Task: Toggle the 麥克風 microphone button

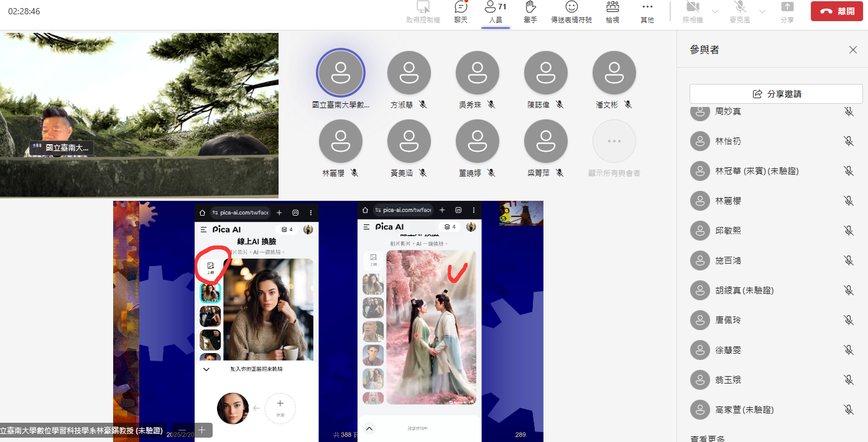Action: [740, 12]
